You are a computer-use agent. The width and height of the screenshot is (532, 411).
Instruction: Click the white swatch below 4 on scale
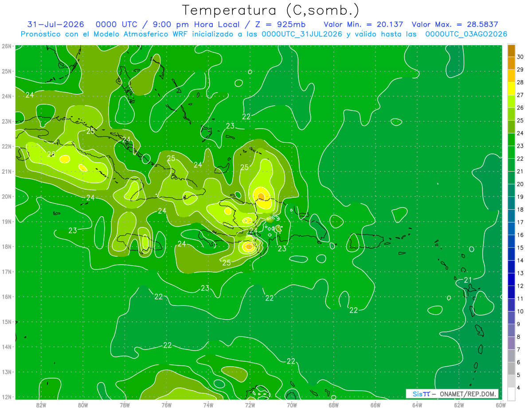tap(511, 394)
